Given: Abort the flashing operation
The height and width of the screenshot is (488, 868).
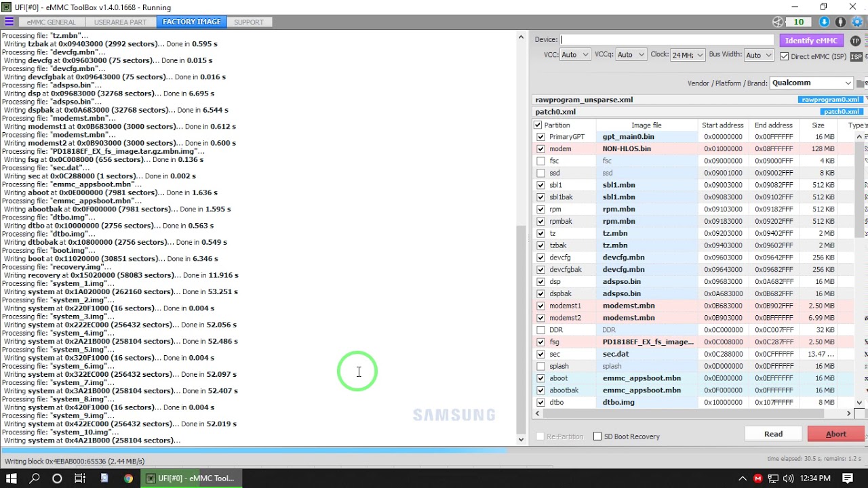Looking at the screenshot, I should (x=836, y=434).
